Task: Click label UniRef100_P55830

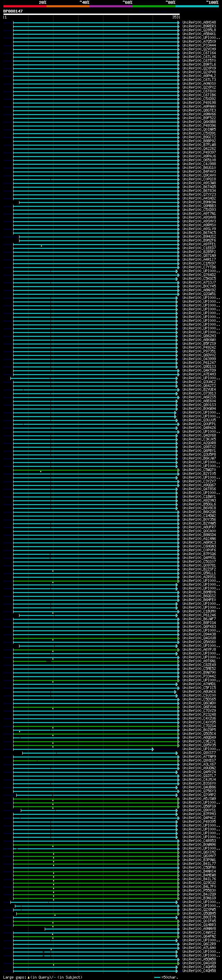Action: 199,890
